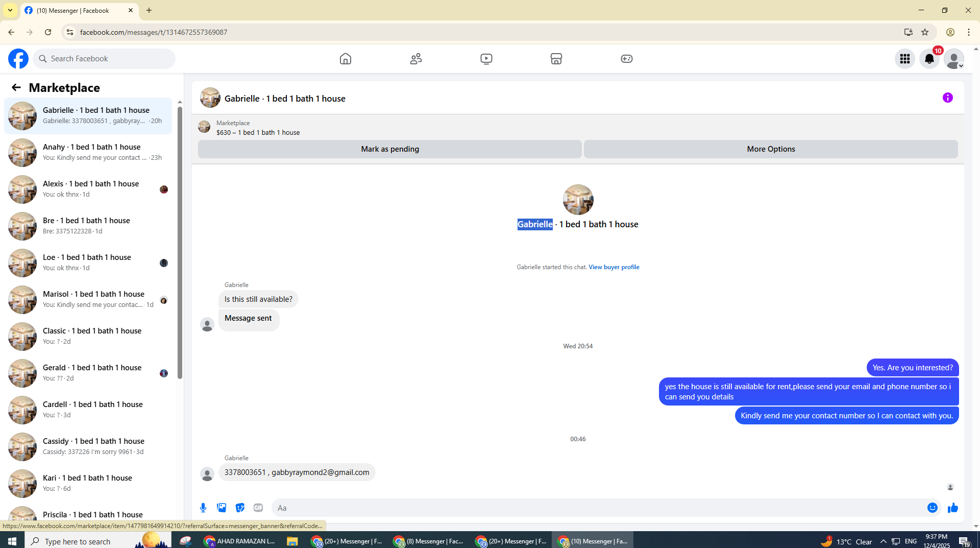Record a voice clip with microphone icon

(203, 508)
